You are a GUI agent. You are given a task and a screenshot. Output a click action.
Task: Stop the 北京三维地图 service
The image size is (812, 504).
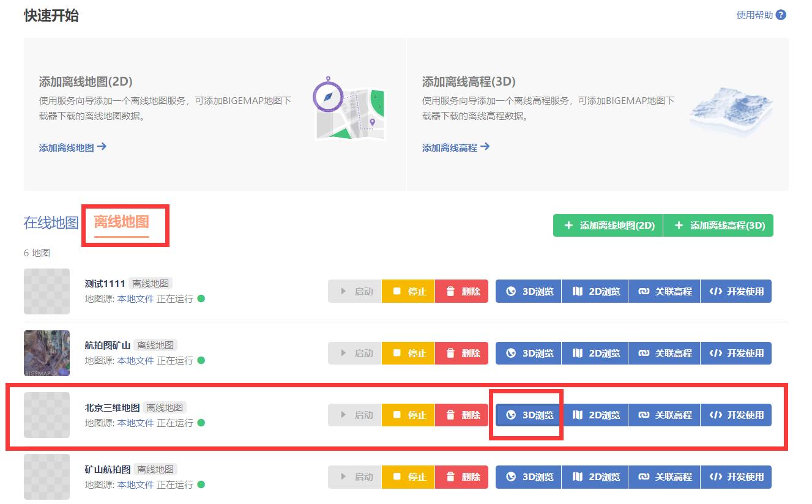[x=408, y=415]
